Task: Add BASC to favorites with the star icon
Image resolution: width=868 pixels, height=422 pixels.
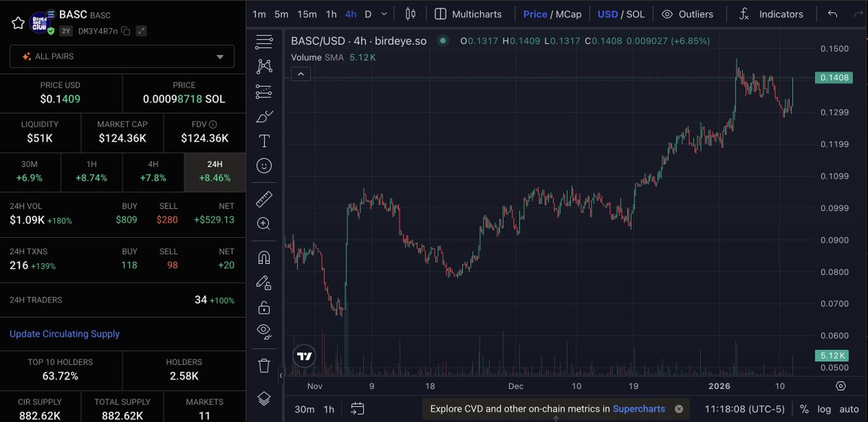Action: [18, 23]
